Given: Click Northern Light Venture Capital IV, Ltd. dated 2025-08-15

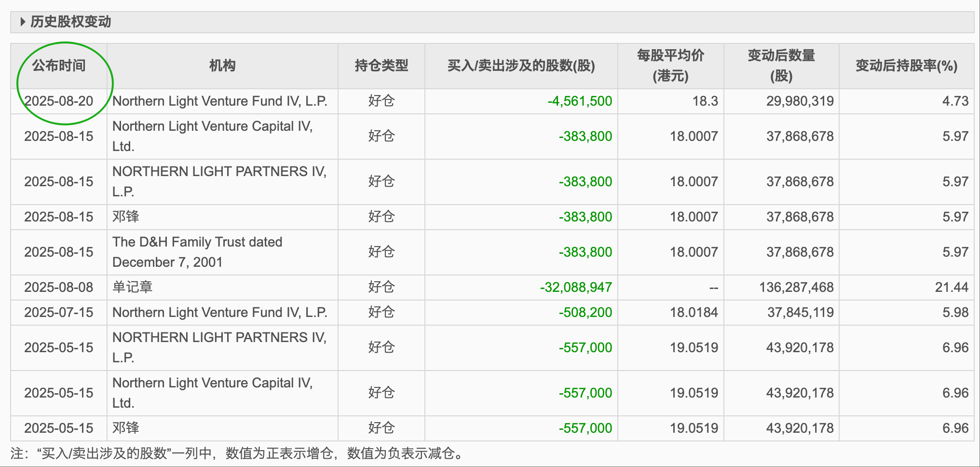Looking at the screenshot, I should click(213, 136).
